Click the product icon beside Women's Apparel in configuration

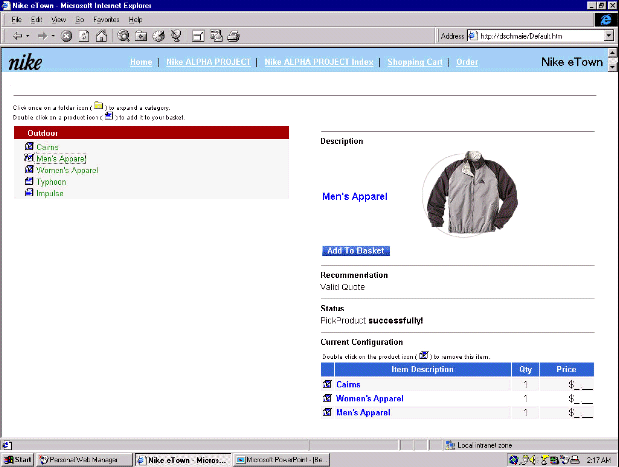(327, 398)
